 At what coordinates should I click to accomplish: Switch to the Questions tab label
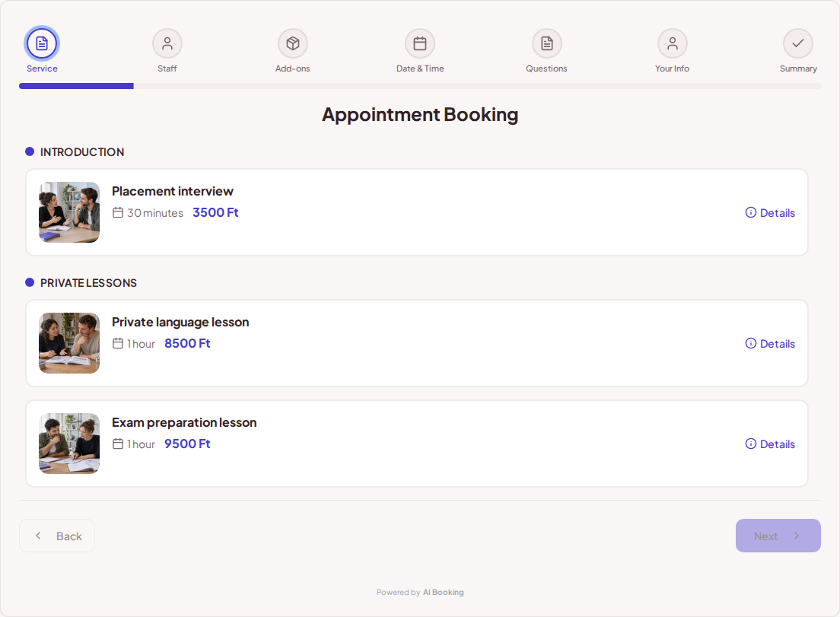pyautogui.click(x=546, y=68)
